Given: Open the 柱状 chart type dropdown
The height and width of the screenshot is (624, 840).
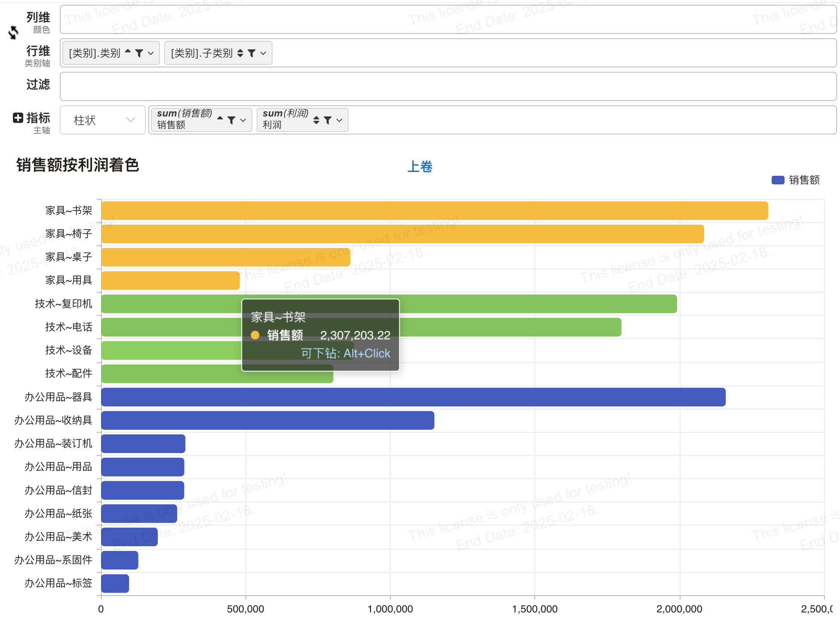Looking at the screenshot, I should click(x=103, y=120).
